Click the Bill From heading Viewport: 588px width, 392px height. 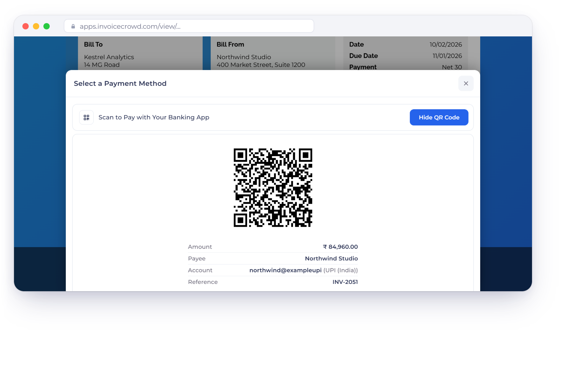(x=230, y=44)
